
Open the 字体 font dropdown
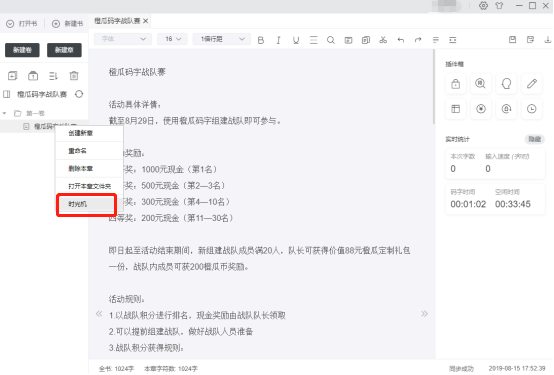tap(123, 39)
